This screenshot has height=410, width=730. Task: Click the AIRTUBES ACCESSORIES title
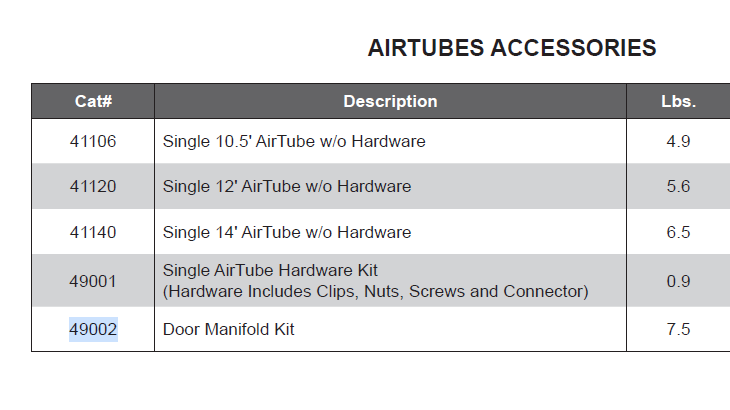coord(512,48)
